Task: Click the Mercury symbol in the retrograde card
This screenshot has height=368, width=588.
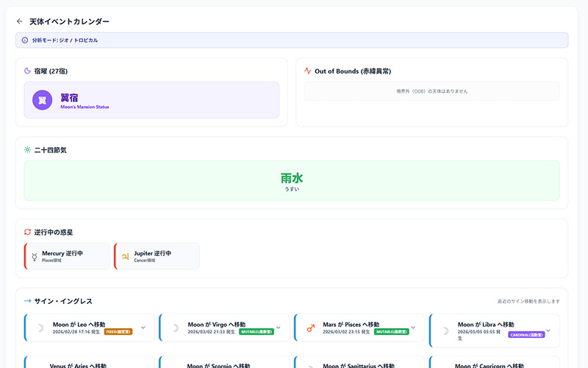Action: (x=34, y=256)
